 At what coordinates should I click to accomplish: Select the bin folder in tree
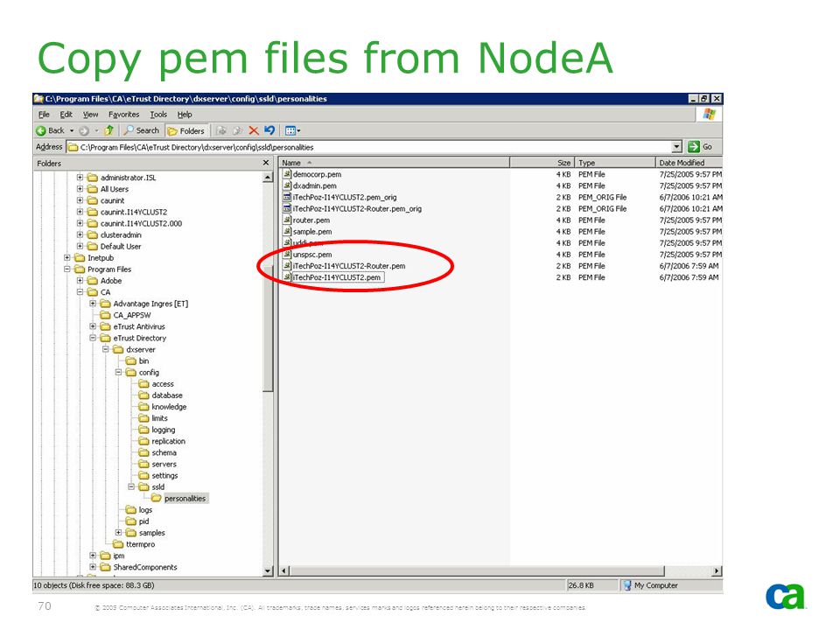(x=137, y=361)
